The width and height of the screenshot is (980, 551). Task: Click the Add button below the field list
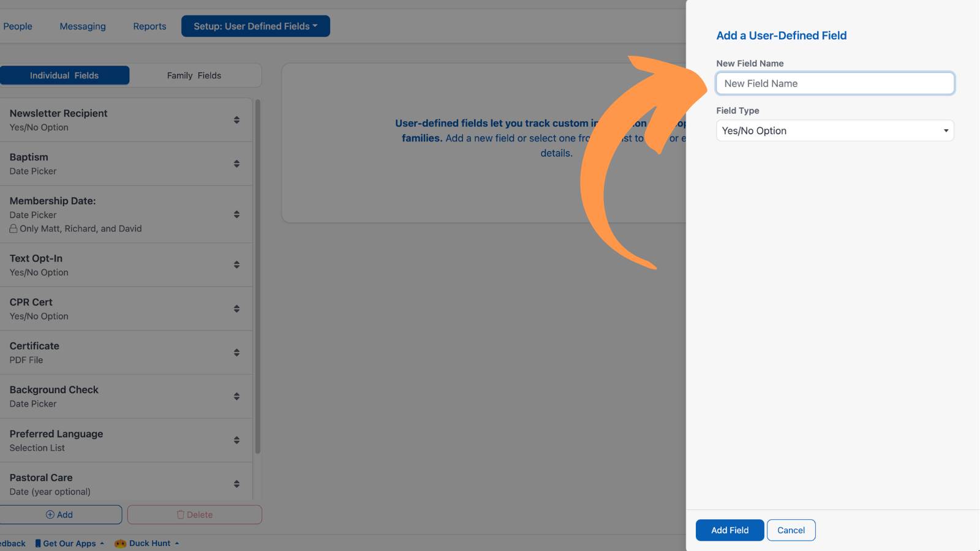[60, 515]
